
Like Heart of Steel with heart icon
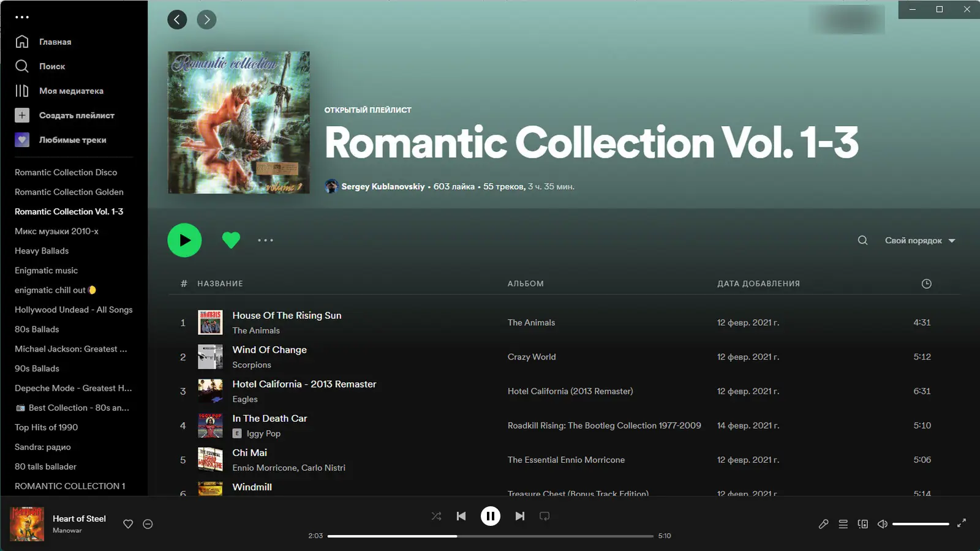pos(128,524)
